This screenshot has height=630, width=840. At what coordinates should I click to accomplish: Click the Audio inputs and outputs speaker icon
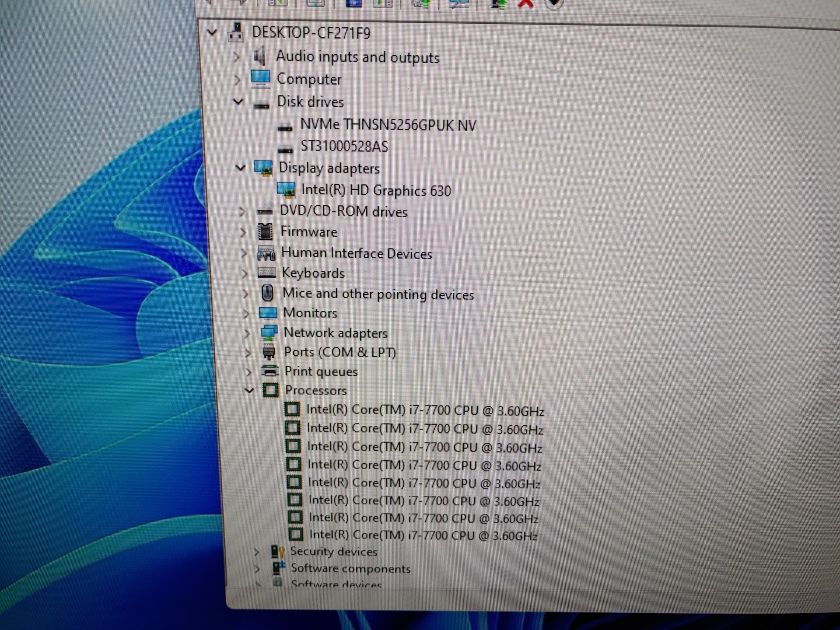260,57
